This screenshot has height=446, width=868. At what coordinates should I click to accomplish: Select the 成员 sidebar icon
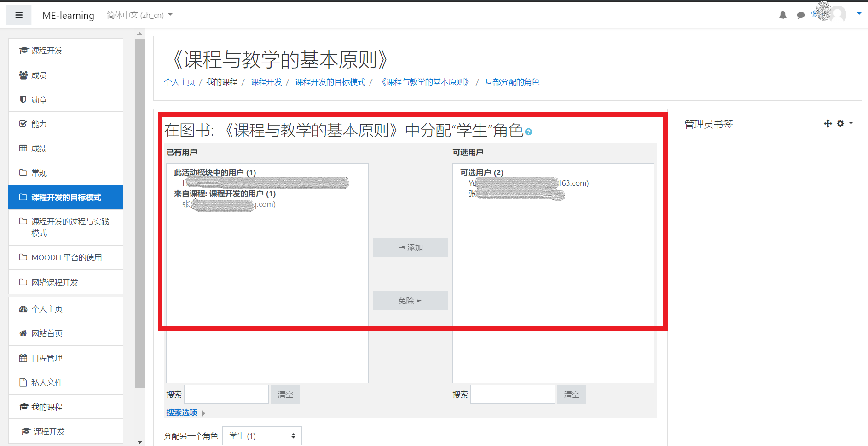click(23, 75)
